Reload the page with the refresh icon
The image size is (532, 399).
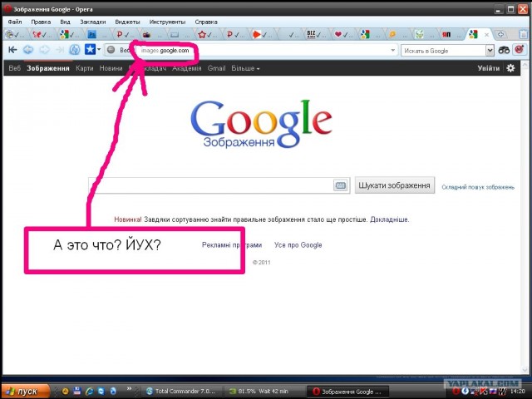(x=75, y=50)
